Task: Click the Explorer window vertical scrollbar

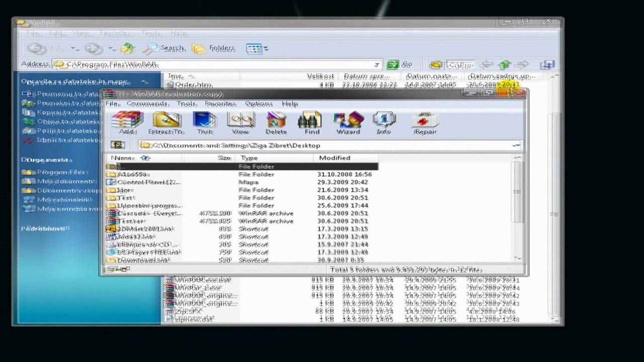Action: point(554,199)
